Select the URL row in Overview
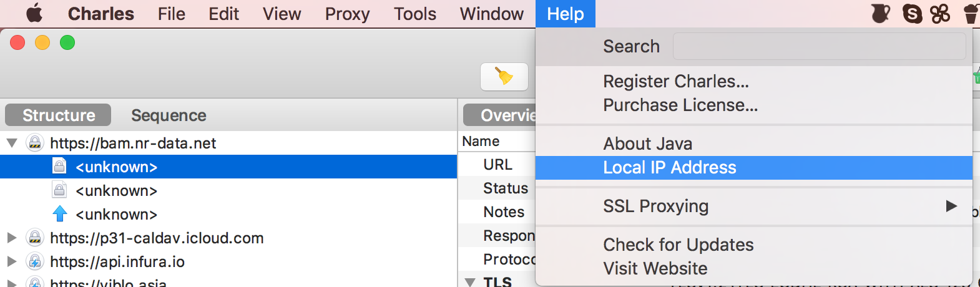This screenshot has width=980, height=287. click(x=497, y=165)
